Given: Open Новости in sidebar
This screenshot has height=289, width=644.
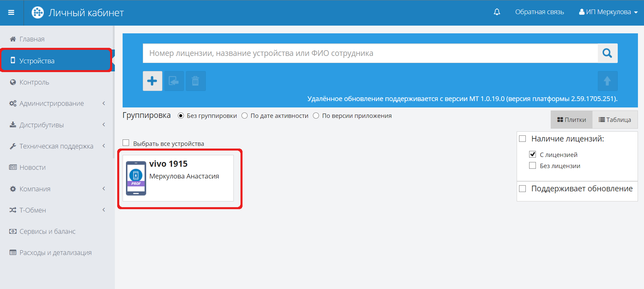Looking at the screenshot, I should click(x=57, y=167).
